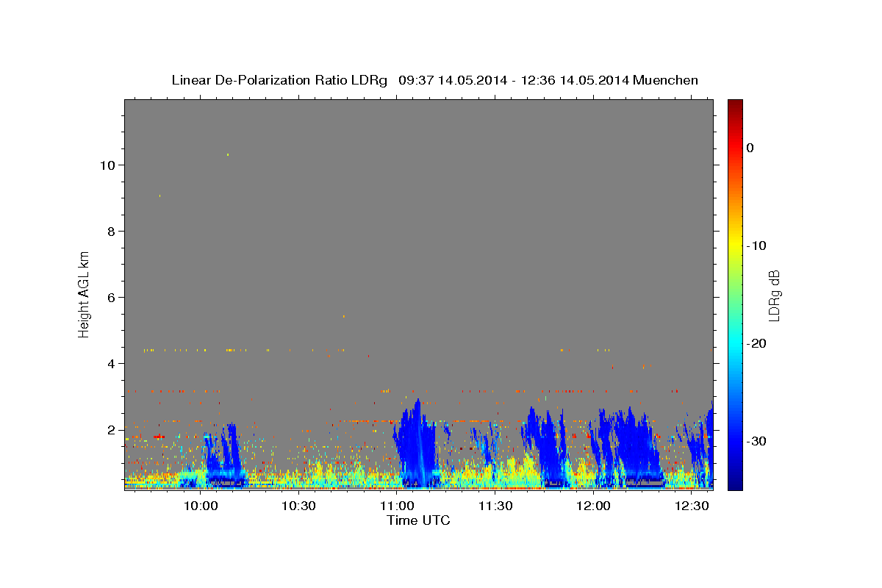Click the 10:30 time tick label

coord(298,506)
